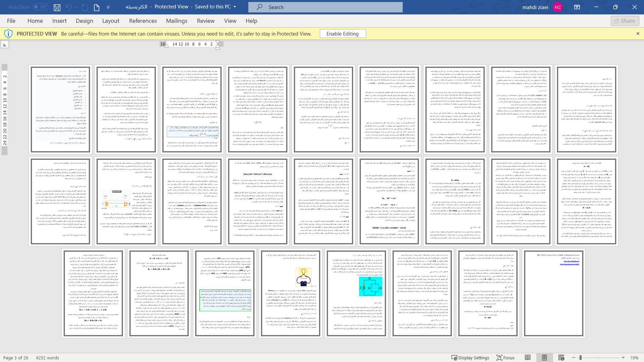Open Ribbon Display Options icon
This screenshot has height=362, width=644.
pyautogui.click(x=577, y=7)
